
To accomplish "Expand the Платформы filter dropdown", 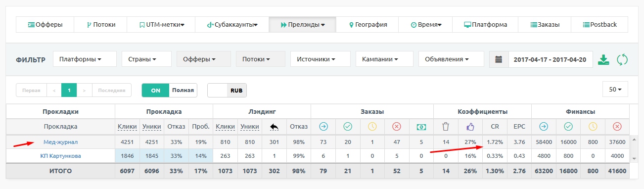I will pyautogui.click(x=85, y=59).
